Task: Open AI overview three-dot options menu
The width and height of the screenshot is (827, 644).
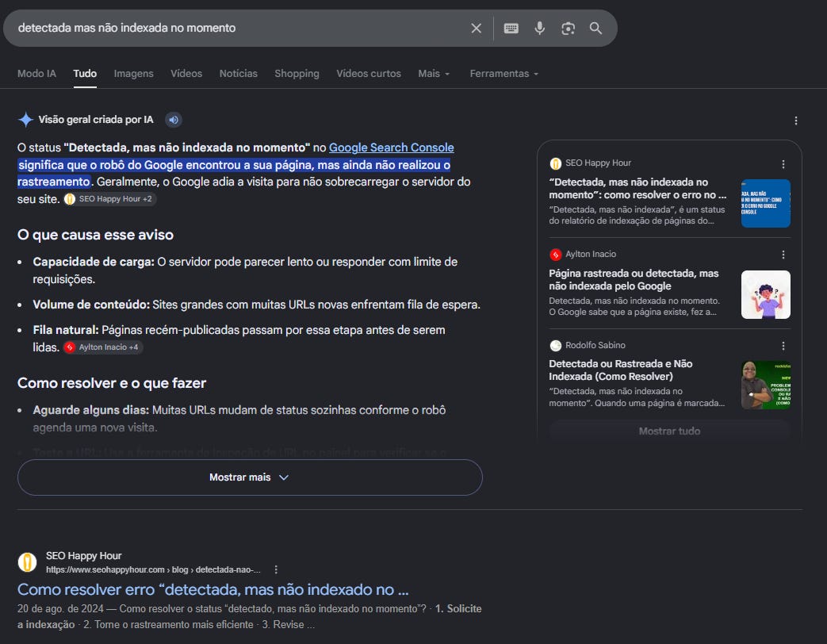Action: pos(796,121)
